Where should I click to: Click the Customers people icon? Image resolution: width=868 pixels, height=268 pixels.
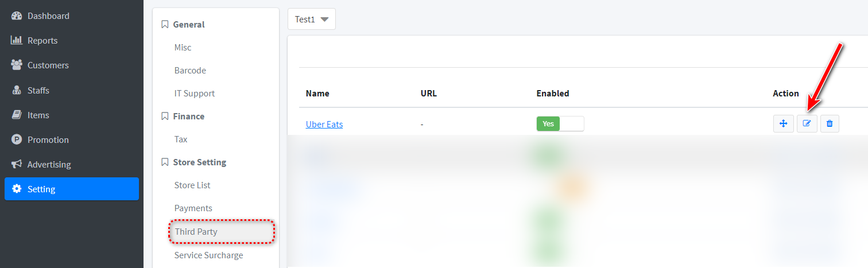pos(17,65)
